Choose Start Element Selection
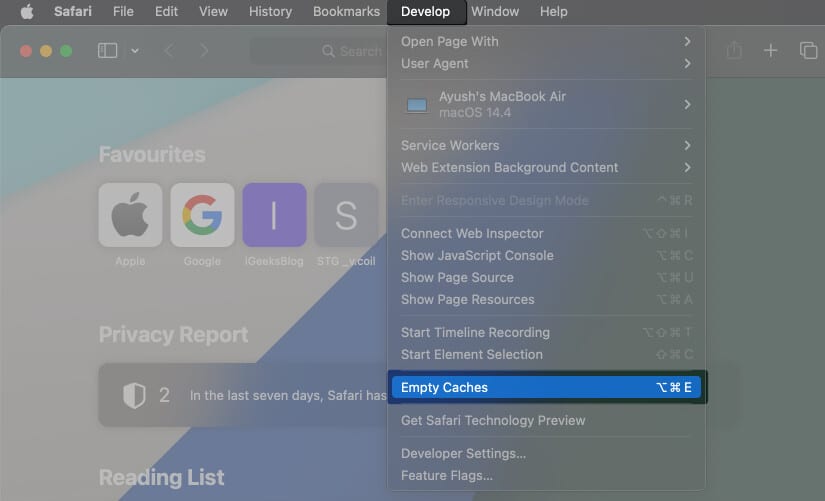 point(546,355)
